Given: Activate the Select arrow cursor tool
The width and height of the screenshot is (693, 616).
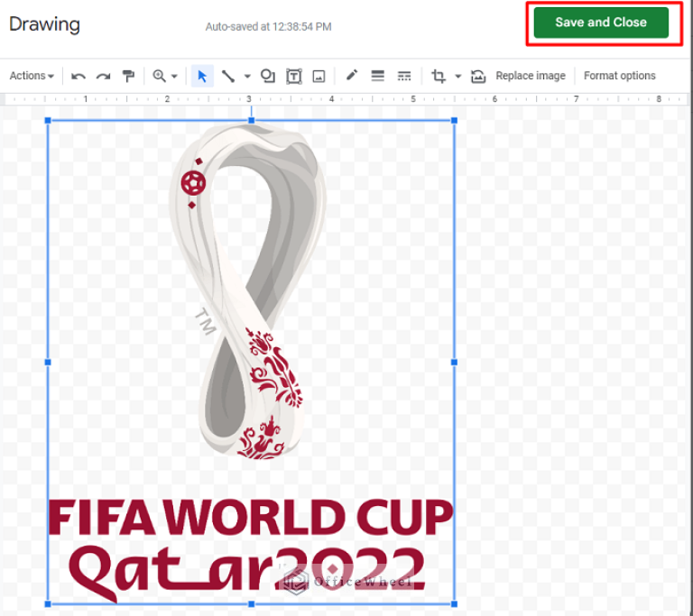Looking at the screenshot, I should click(x=202, y=76).
